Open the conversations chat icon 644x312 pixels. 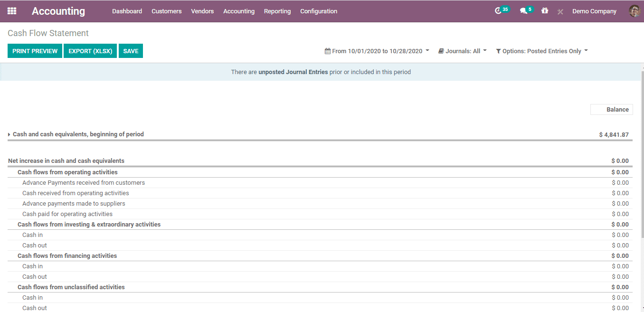click(523, 11)
